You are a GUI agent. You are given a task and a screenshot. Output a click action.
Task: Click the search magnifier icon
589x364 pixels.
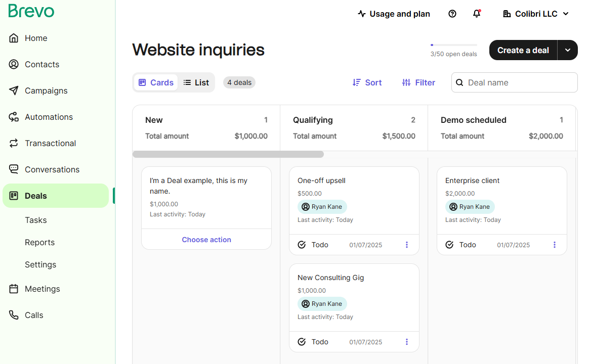(459, 82)
